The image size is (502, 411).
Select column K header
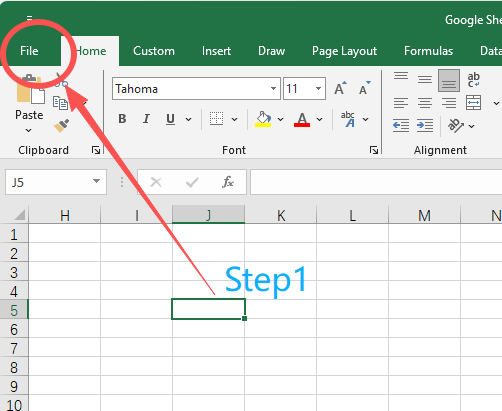[x=281, y=215]
